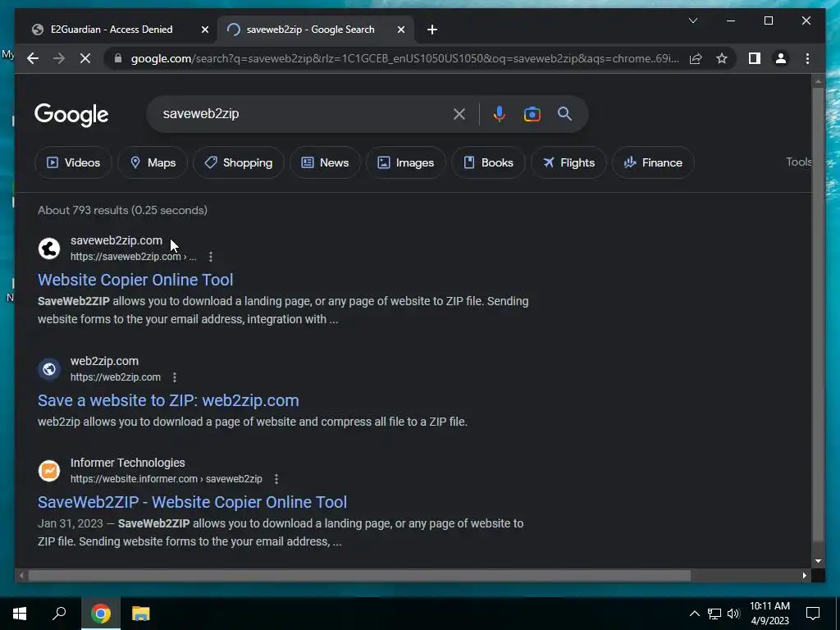
Task: Click the Google logo
Action: 71,115
